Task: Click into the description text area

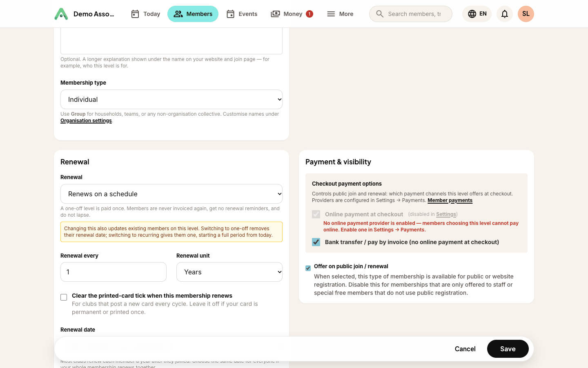Action: [x=171, y=41]
